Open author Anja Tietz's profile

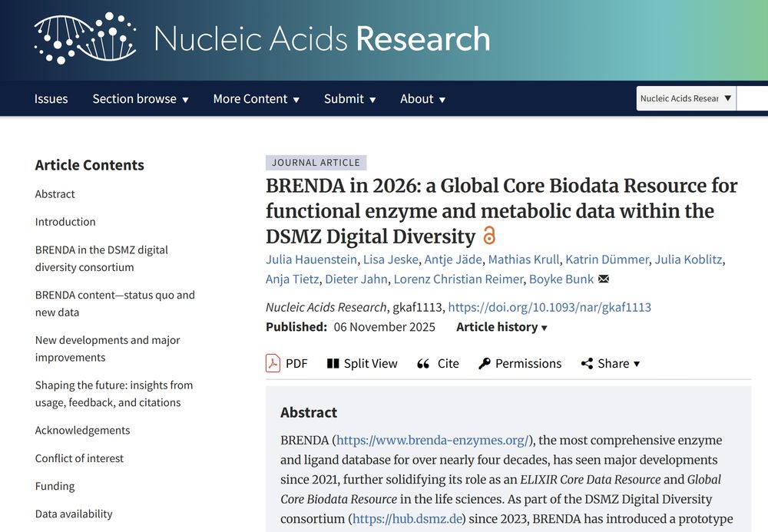click(293, 279)
